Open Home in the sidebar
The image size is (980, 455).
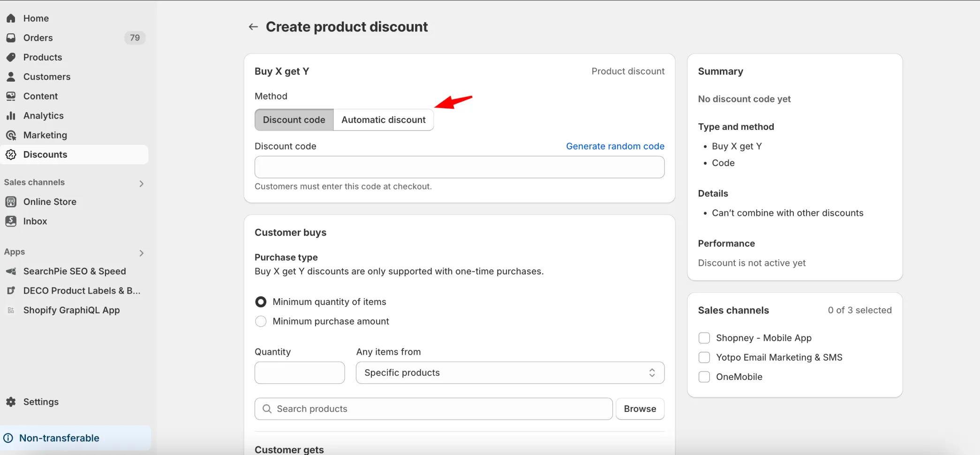74,18
